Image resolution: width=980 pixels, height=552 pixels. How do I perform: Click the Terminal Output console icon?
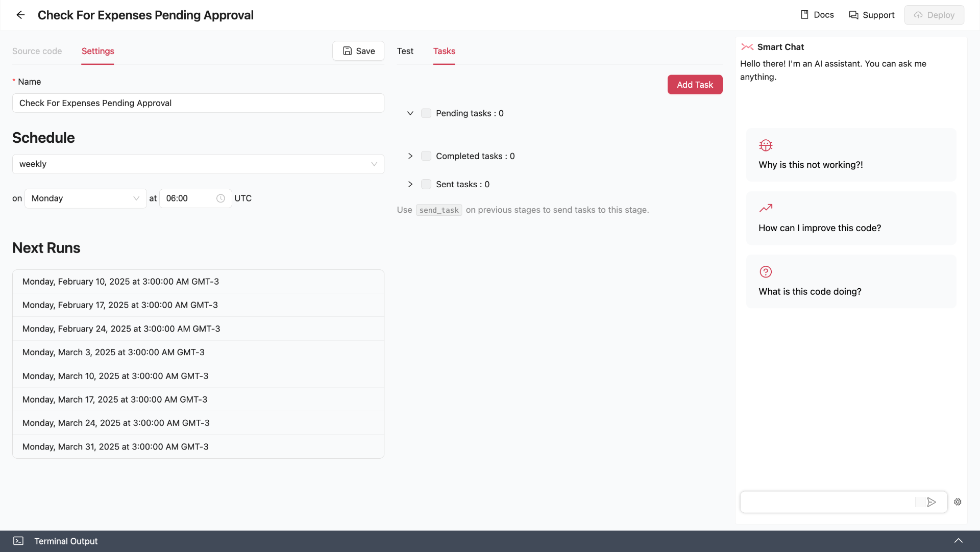pyautogui.click(x=18, y=541)
